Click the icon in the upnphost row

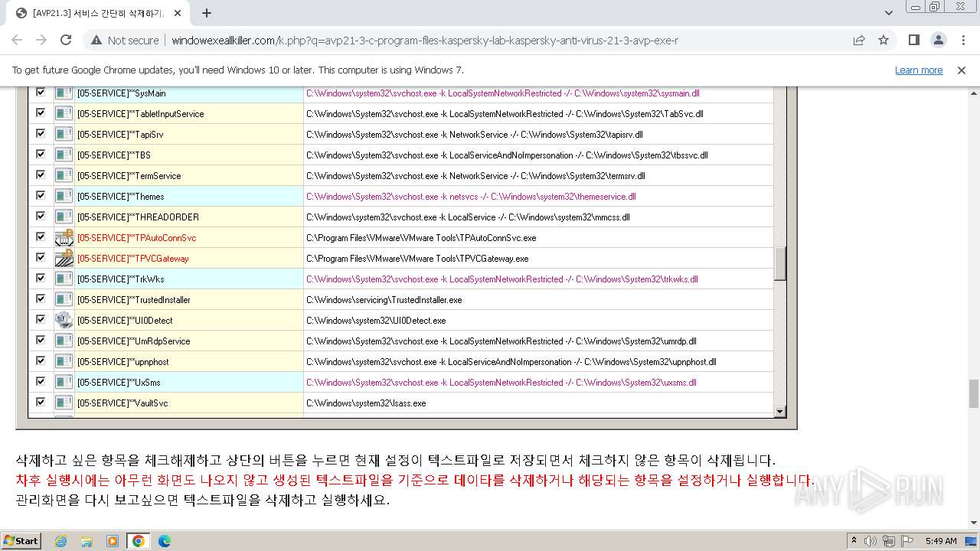(x=64, y=362)
